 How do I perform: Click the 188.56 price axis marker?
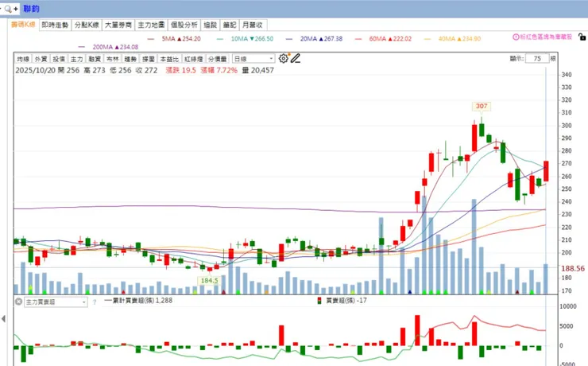pos(573,268)
